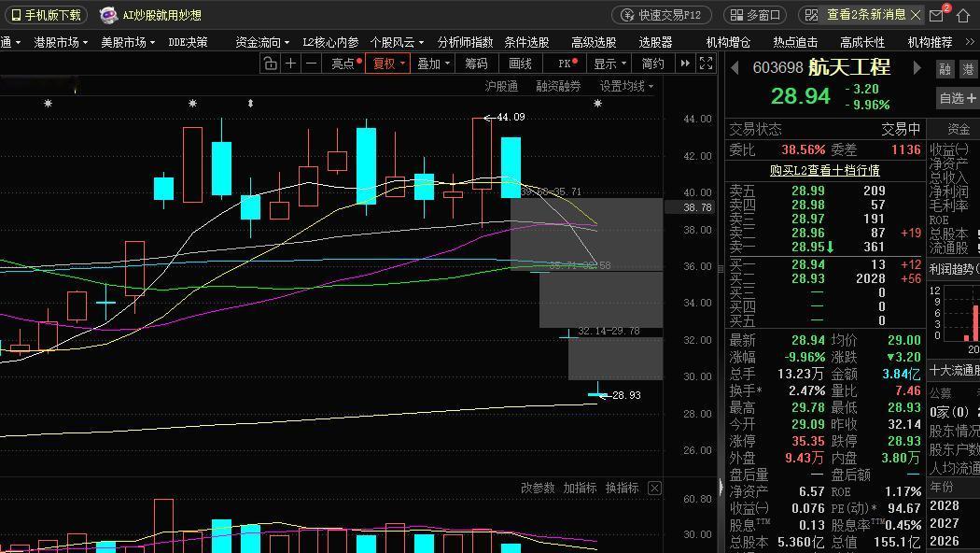Go to previous stock with left arrow
The width and height of the screenshot is (980, 553).
(x=735, y=67)
